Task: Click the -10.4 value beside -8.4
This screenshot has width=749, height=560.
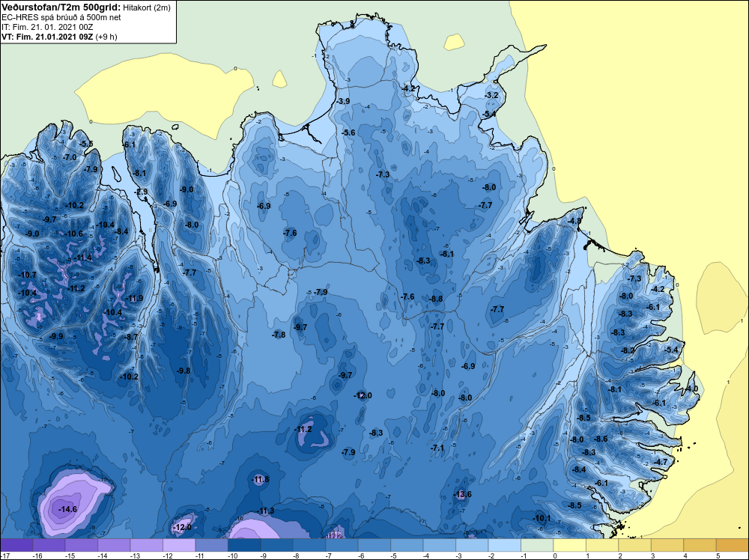Action: coord(106,225)
